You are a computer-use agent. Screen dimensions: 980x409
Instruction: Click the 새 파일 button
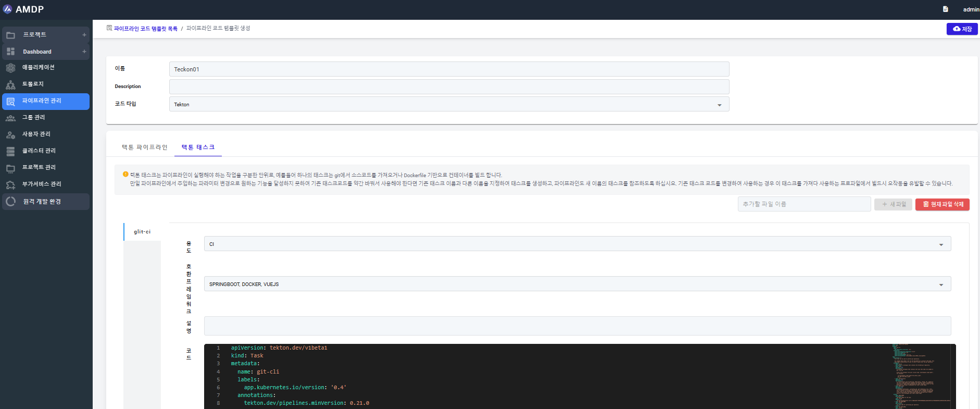tap(894, 204)
